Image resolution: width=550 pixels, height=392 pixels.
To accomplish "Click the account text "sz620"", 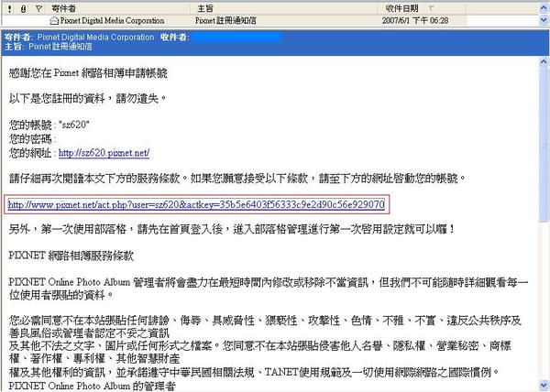I will tap(75, 125).
